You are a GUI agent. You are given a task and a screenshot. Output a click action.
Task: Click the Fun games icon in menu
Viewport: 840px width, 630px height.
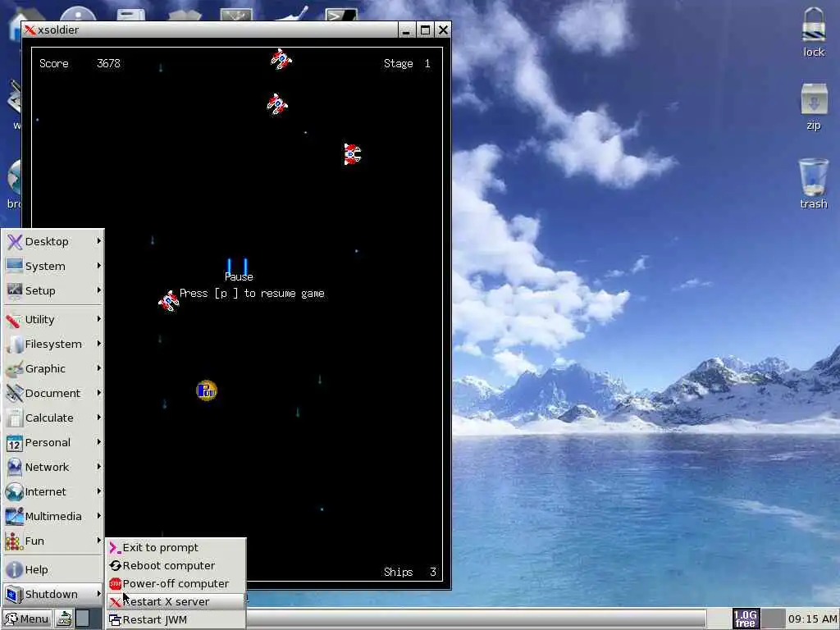[15, 541]
